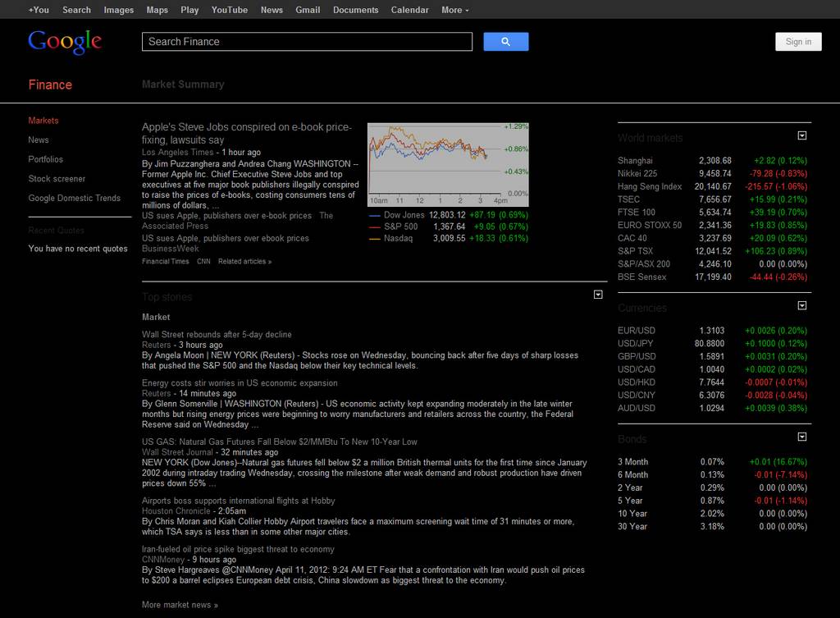Screen dimensions: 840x618
Task: Open Search in the top bar
Action: [x=76, y=10]
